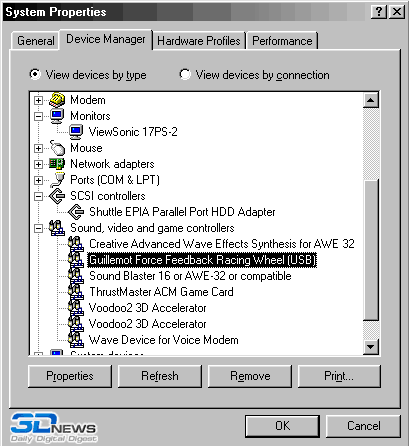The width and height of the screenshot is (409, 446).
Task: Click the question mark help button
Action: (379, 12)
